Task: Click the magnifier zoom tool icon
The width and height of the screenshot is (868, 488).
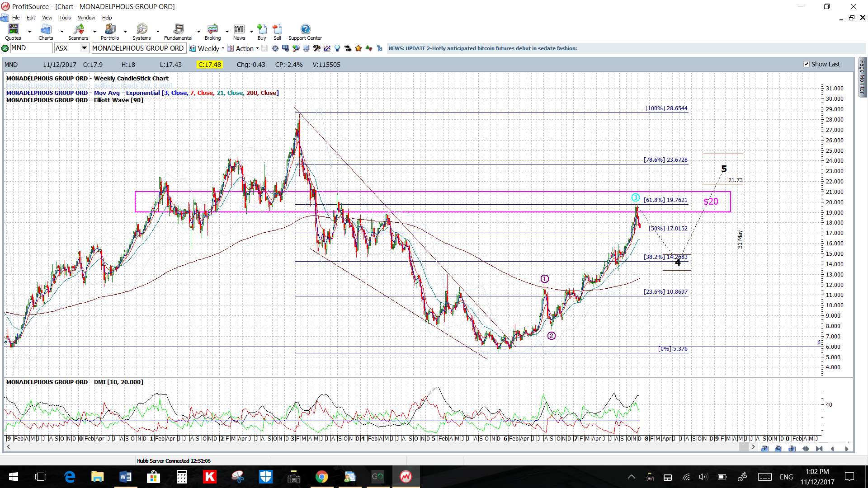Action: 296,48
